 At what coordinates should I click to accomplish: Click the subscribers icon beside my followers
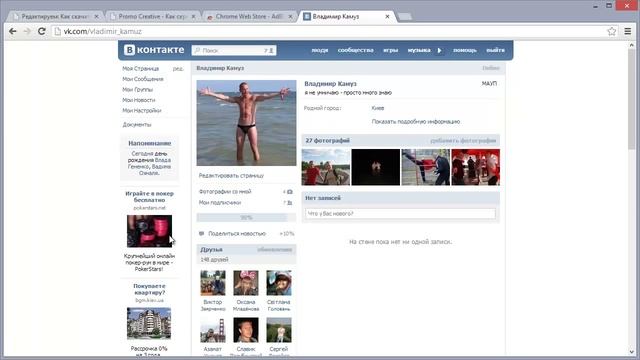pos(289,202)
